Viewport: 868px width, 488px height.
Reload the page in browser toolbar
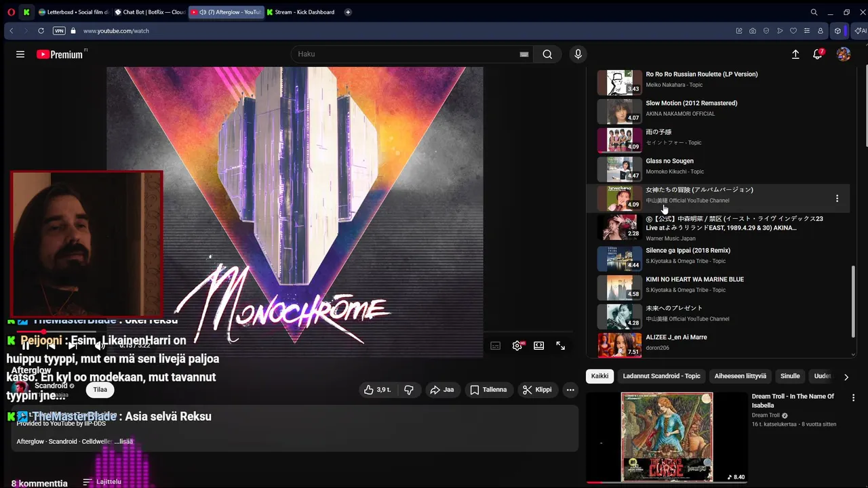click(41, 30)
